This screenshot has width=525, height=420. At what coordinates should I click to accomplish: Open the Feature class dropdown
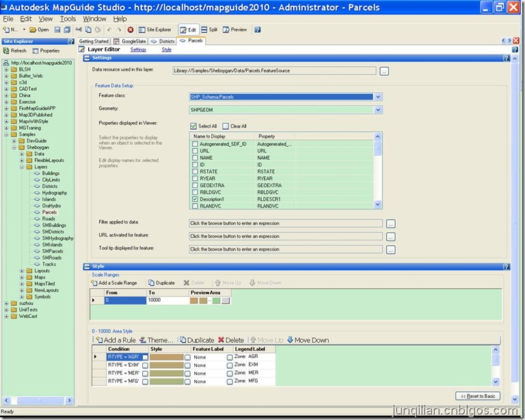377,97
